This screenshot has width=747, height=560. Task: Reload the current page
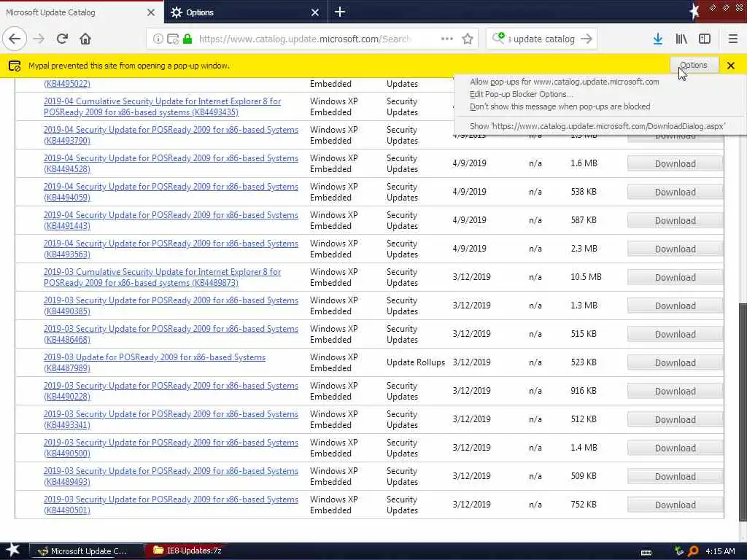point(62,39)
